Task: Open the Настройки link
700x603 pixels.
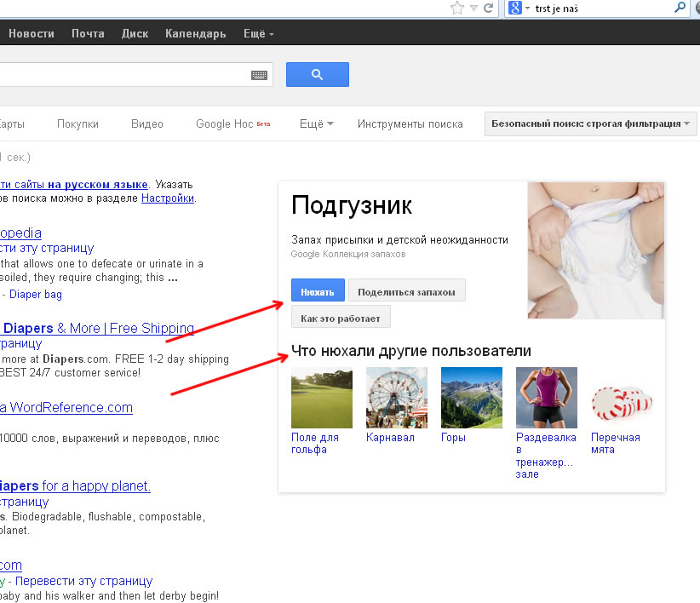Action: tap(168, 198)
